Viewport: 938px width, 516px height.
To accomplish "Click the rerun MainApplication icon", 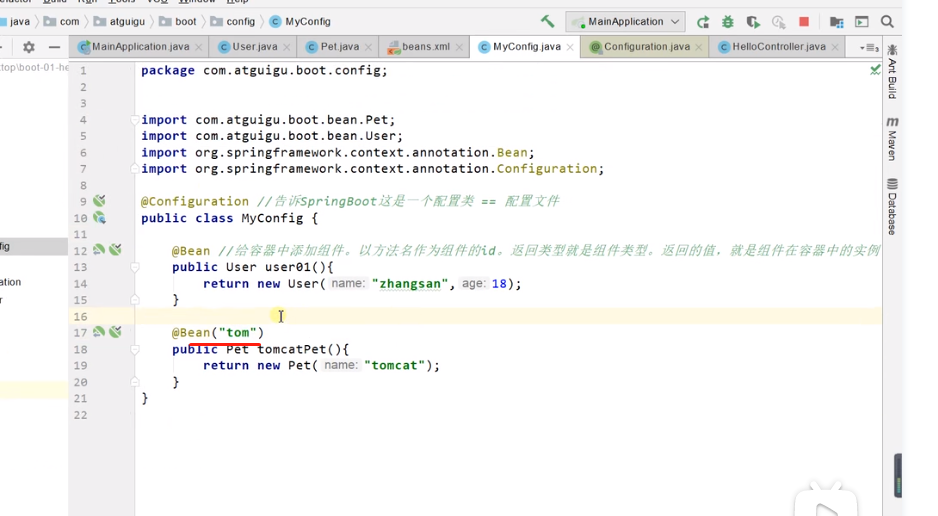I will (703, 22).
